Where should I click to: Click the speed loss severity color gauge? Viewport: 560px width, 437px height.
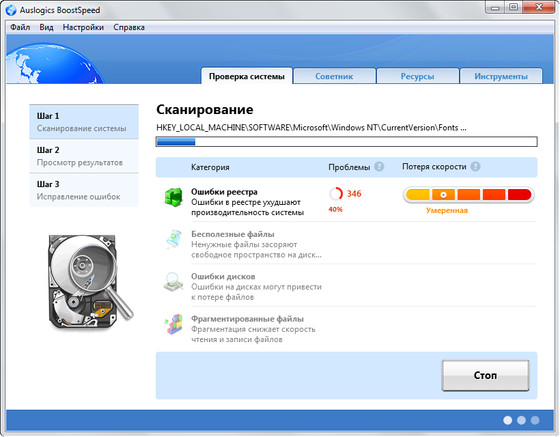pos(469,195)
